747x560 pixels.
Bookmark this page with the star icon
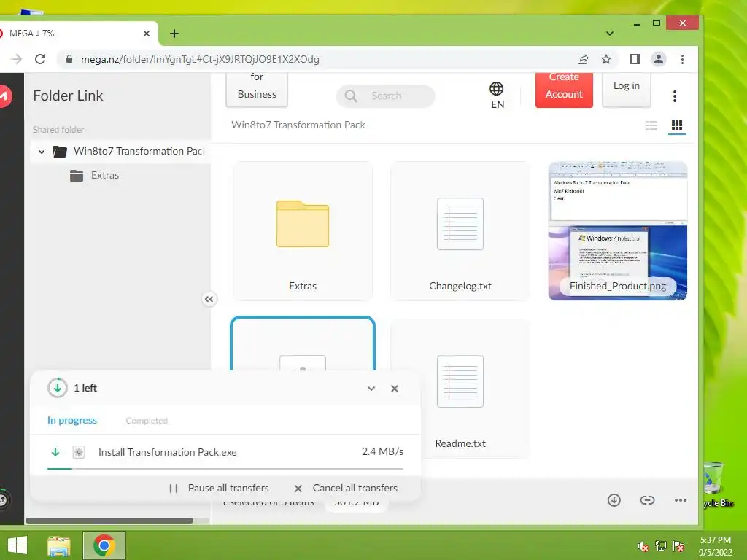tap(606, 59)
